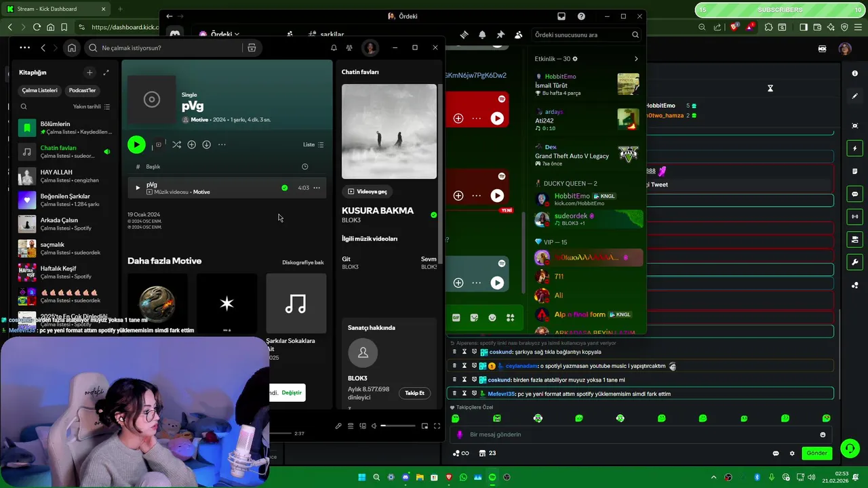Search within Spotify library
868x488 pixels.
[x=24, y=106]
